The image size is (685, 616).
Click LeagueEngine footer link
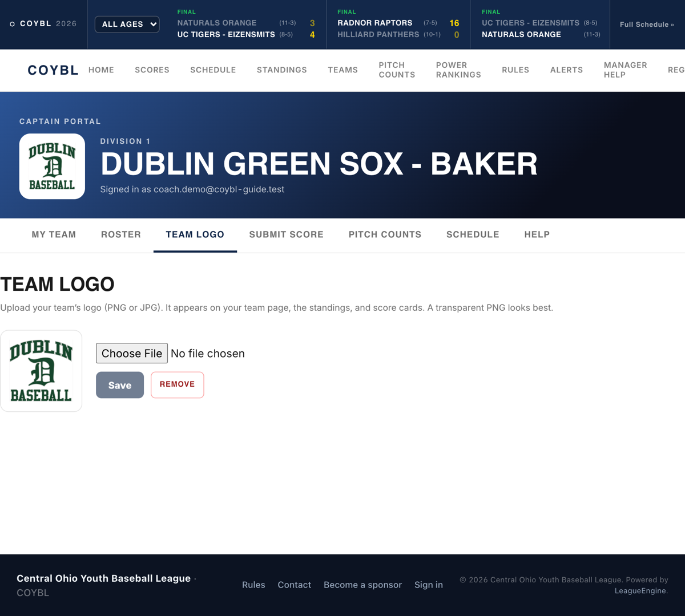coord(640,591)
